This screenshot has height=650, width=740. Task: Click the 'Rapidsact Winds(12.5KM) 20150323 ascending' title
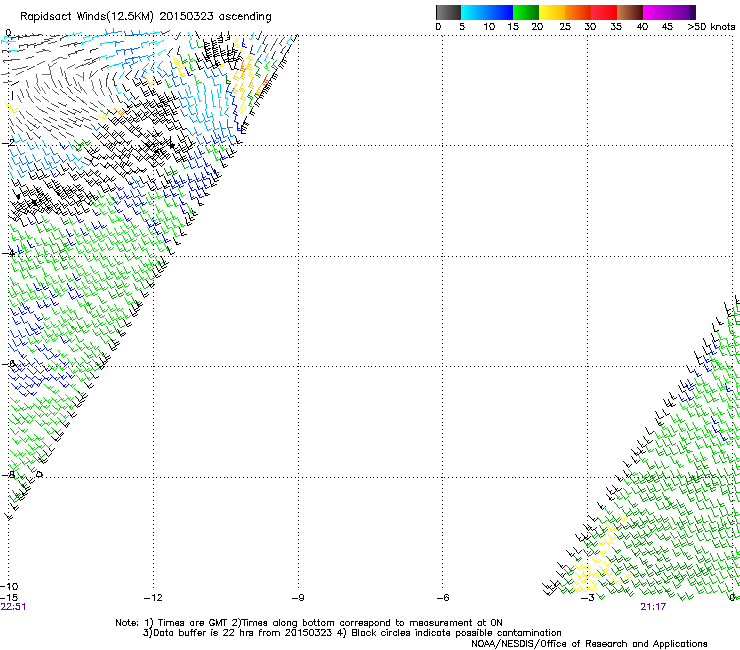146,17
